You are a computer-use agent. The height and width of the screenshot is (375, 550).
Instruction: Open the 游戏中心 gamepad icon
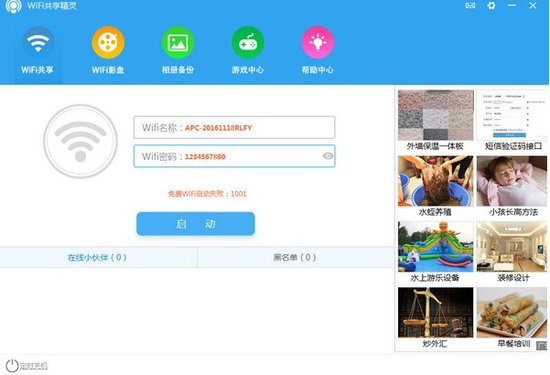click(x=248, y=42)
